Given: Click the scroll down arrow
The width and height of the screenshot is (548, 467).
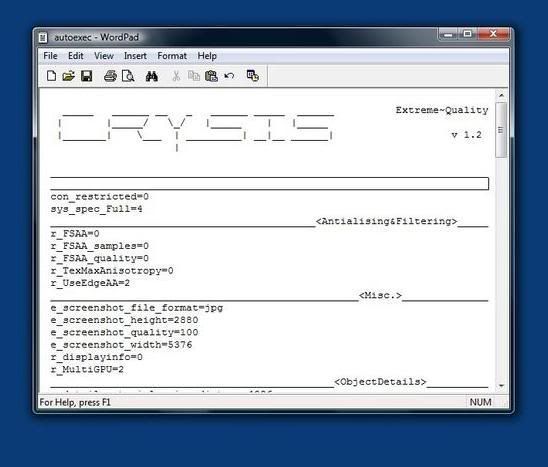Looking at the screenshot, I should (501, 386).
